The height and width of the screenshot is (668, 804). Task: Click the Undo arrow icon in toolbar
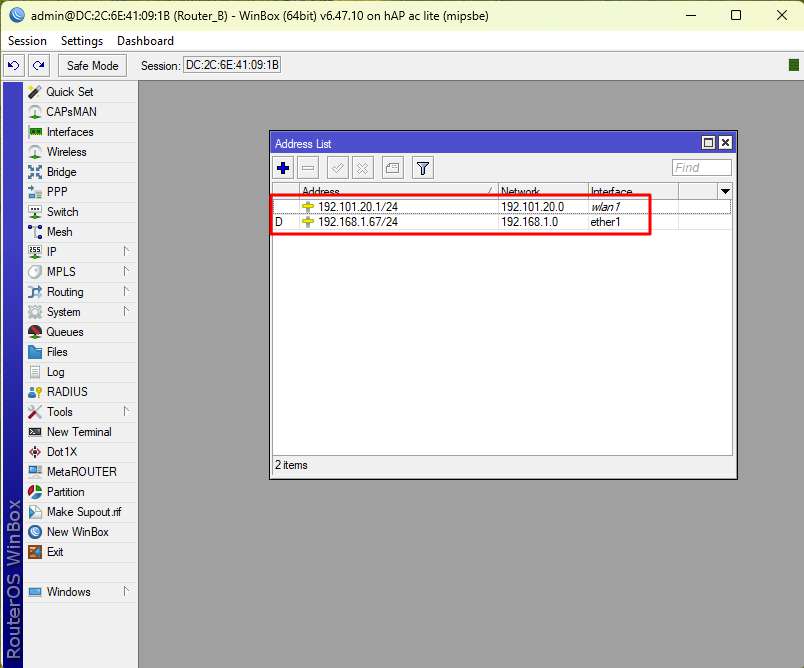pos(14,66)
